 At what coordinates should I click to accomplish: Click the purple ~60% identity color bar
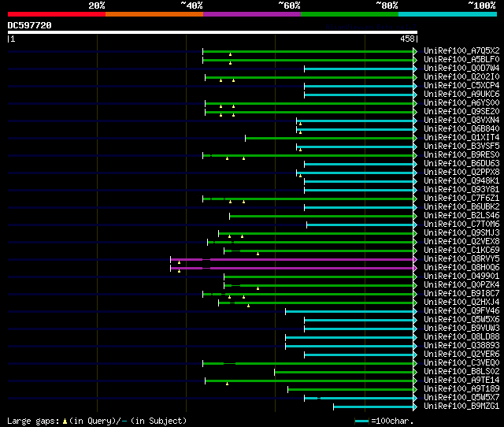pos(252,14)
